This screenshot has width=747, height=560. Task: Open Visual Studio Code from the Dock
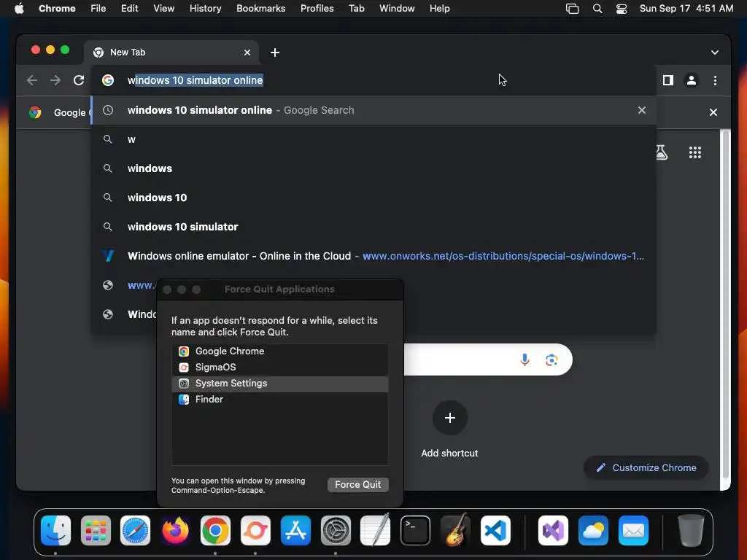click(x=495, y=530)
